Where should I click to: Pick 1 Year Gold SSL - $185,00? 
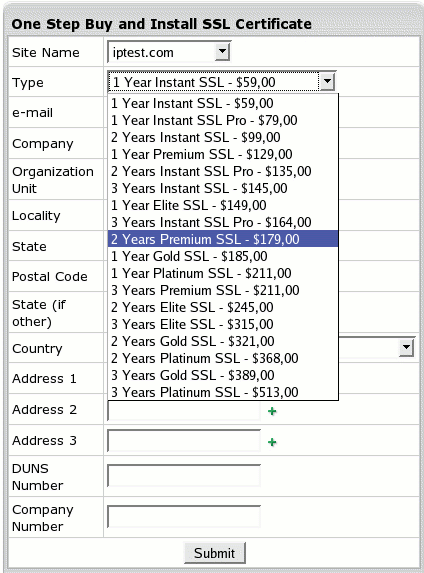click(x=223, y=256)
